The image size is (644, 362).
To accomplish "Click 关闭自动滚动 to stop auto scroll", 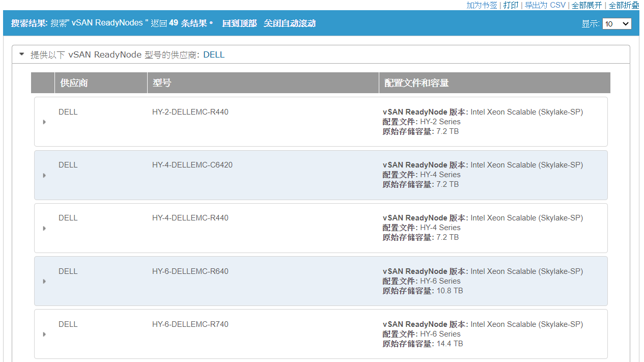I will [x=290, y=23].
